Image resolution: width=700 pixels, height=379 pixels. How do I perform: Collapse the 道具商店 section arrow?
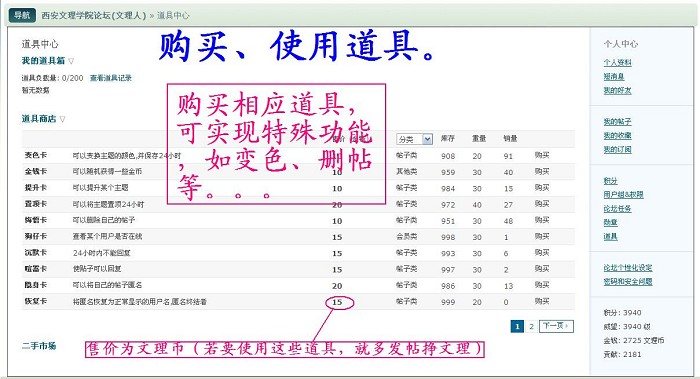[62, 119]
